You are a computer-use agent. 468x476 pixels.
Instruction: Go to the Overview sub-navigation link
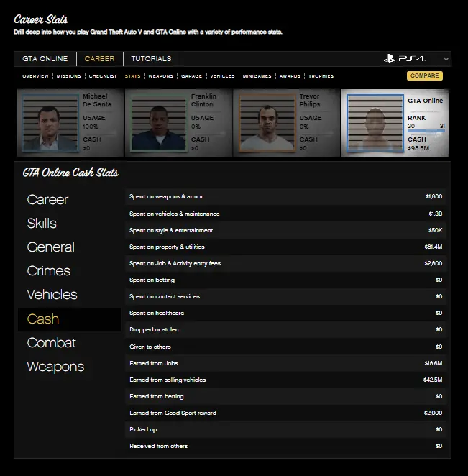[x=35, y=76]
